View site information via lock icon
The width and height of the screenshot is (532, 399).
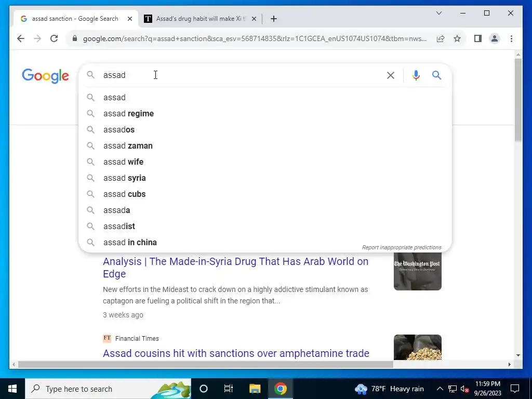coord(75,38)
